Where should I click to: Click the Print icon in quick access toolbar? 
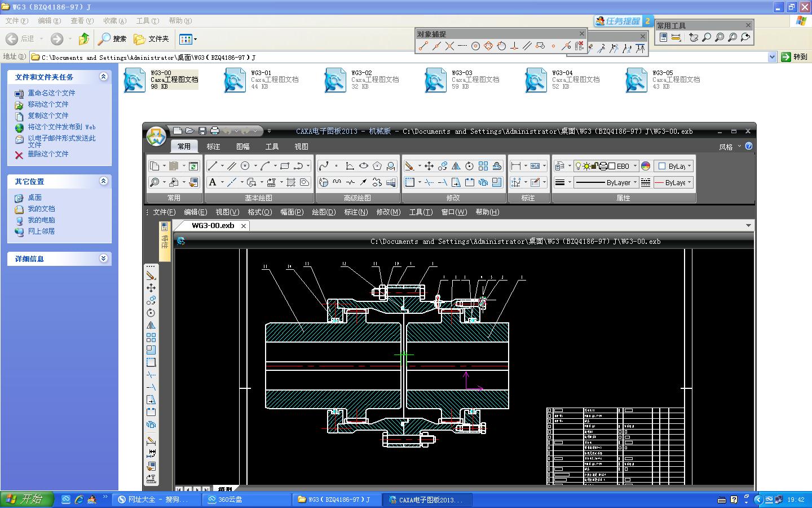coord(214,131)
